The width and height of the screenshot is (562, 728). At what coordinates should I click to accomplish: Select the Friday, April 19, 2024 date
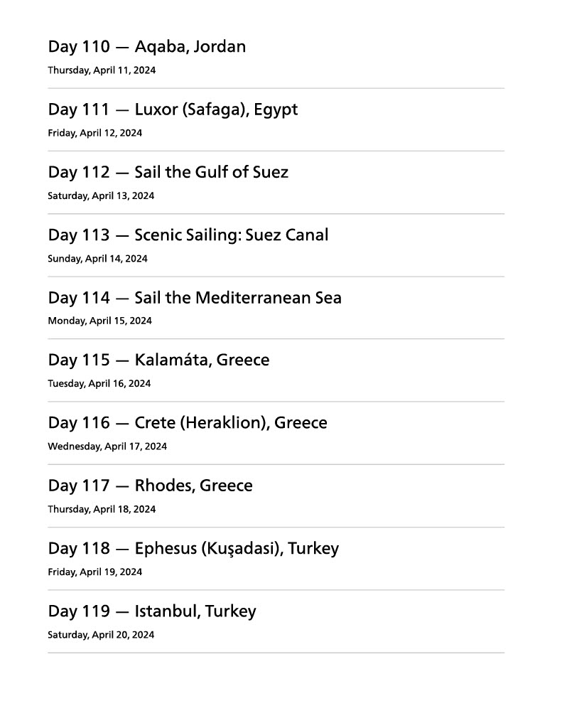(x=94, y=572)
